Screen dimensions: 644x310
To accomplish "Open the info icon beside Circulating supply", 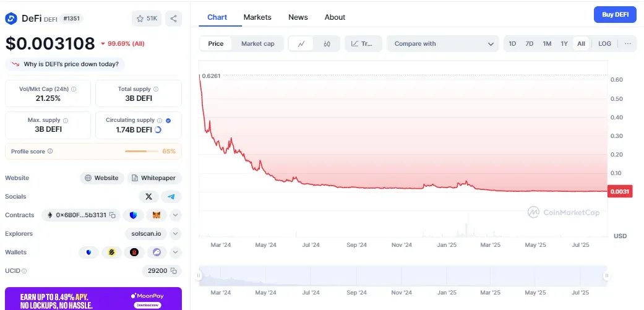I will pyautogui.click(x=160, y=120).
